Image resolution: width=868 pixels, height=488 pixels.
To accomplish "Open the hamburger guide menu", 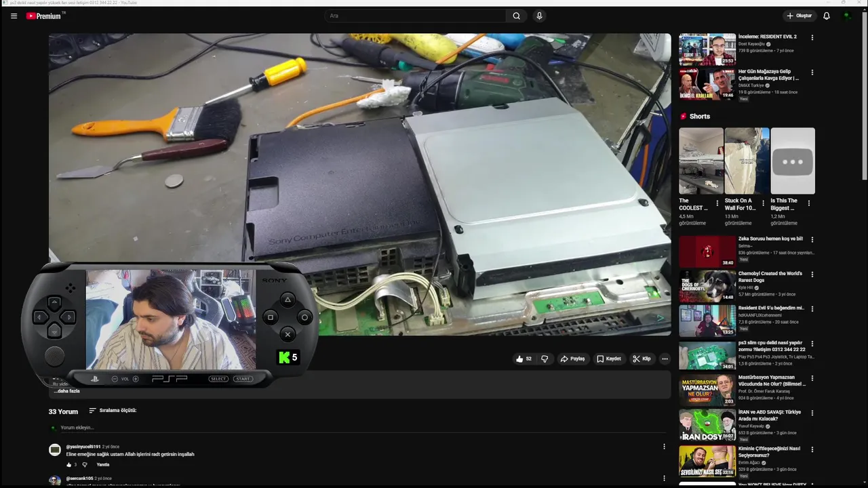I will pyautogui.click(x=14, y=16).
